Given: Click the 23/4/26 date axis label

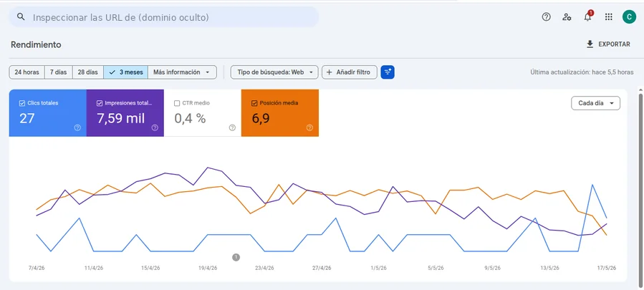Looking at the screenshot, I should [x=264, y=268].
